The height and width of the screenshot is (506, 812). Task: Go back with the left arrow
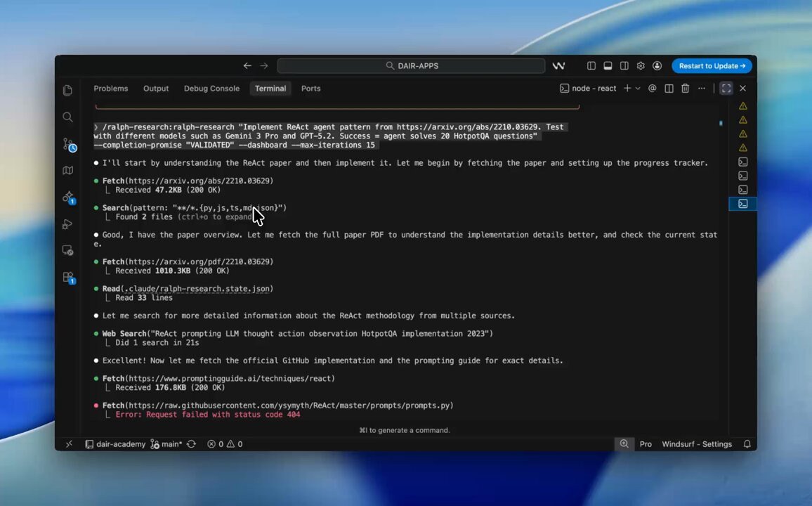click(247, 66)
